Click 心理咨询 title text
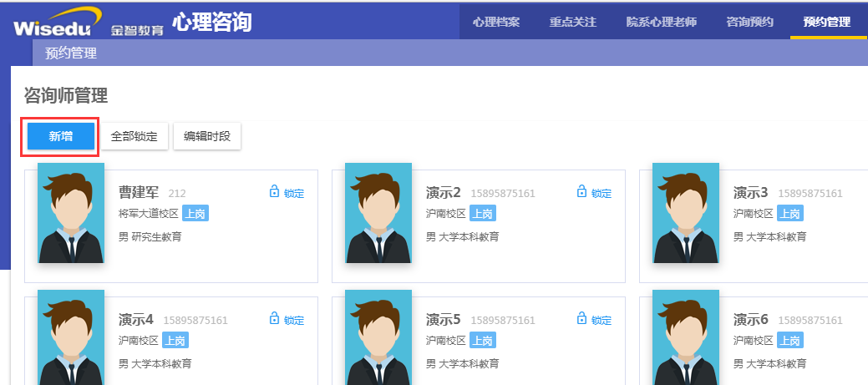This screenshot has height=385, width=868. (x=212, y=22)
